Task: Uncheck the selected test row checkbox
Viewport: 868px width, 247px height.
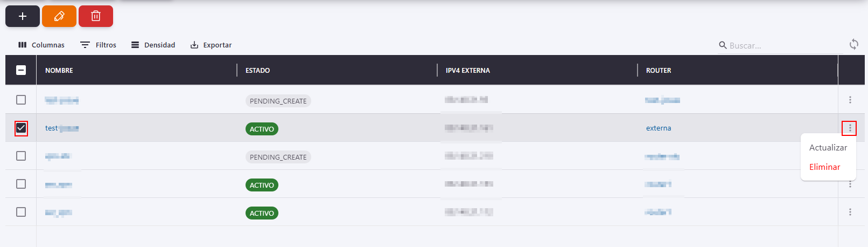Action: pos(21,128)
